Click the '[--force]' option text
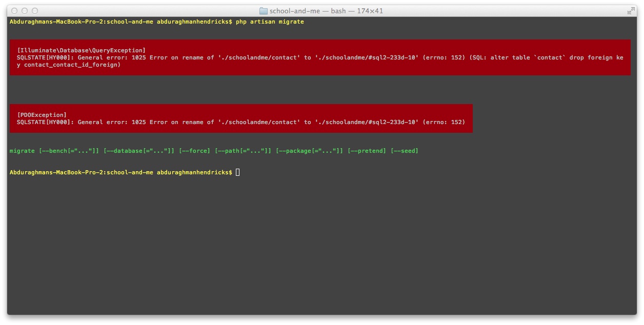This screenshot has width=644, height=325. 195,151
